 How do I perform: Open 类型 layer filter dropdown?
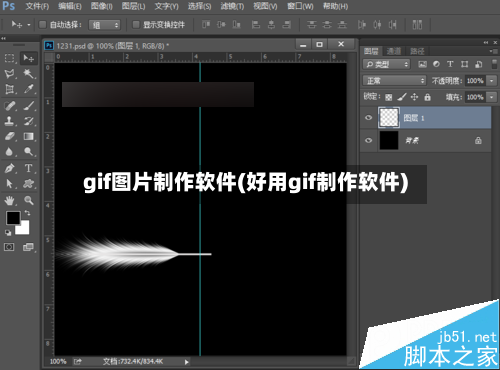click(386, 64)
